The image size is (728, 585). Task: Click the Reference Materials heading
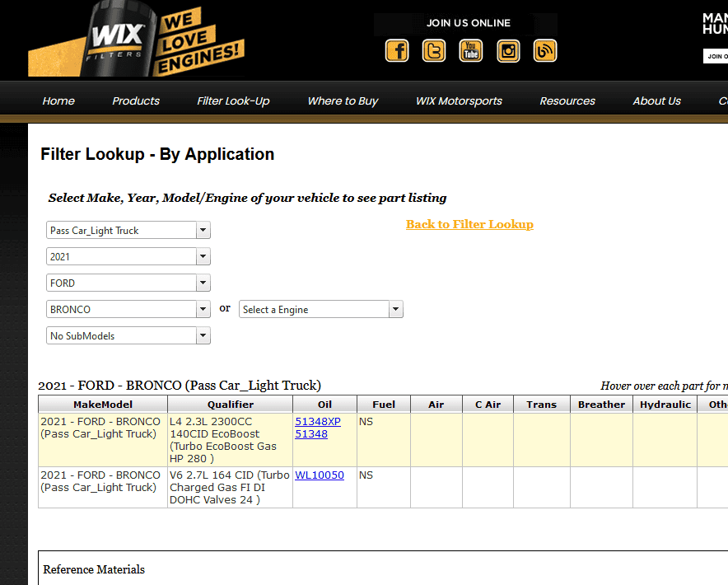[x=94, y=569]
